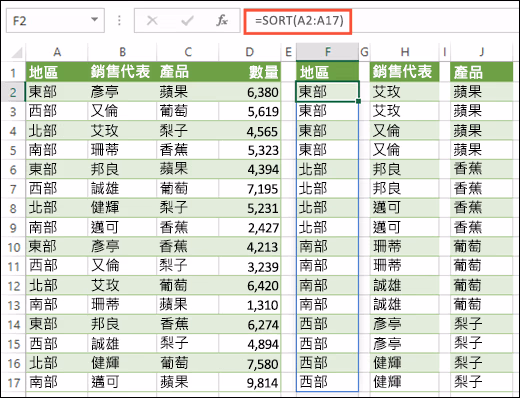Select cell D4 with value 4,565

click(250, 131)
